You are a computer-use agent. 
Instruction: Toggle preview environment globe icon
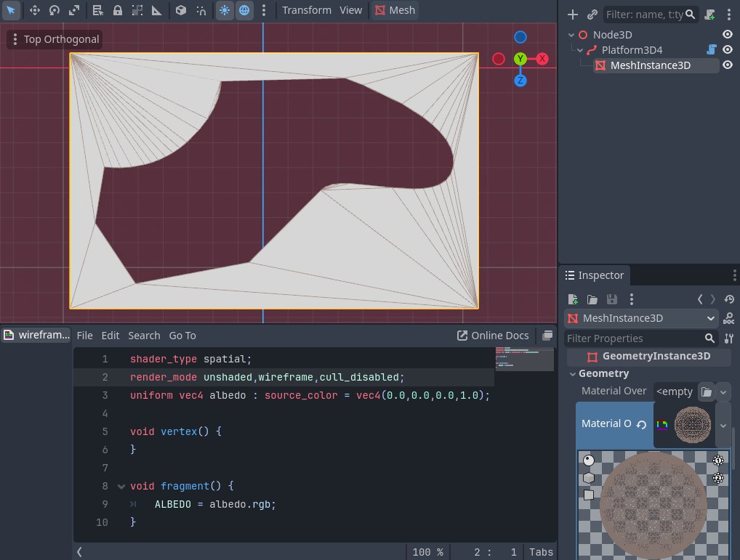coord(244,10)
